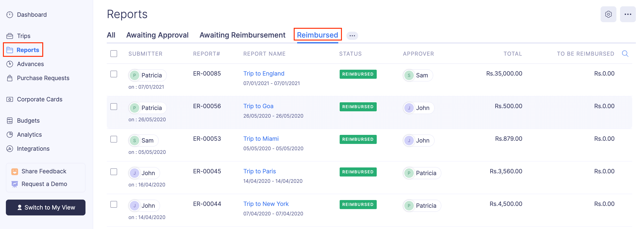The height and width of the screenshot is (229, 644).
Task: Check the select-all reports checkbox
Action: 114,54
